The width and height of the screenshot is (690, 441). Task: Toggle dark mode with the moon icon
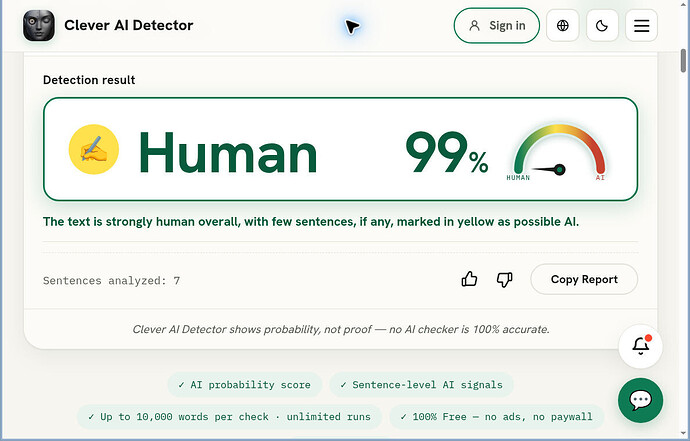pos(602,26)
